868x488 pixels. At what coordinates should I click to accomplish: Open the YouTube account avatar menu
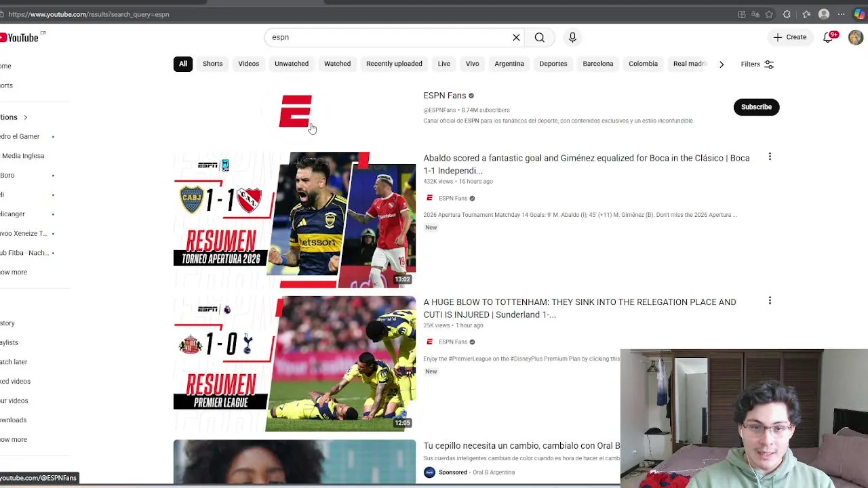pos(855,37)
